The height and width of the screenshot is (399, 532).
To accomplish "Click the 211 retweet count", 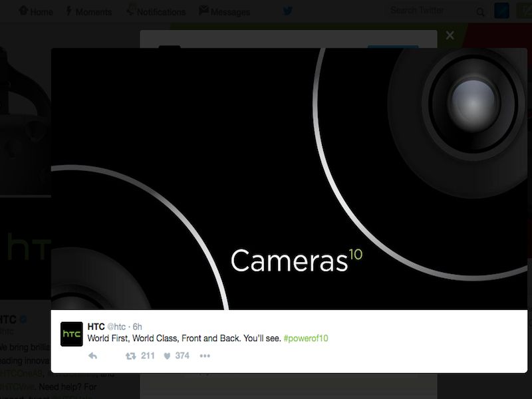I will [x=148, y=356].
